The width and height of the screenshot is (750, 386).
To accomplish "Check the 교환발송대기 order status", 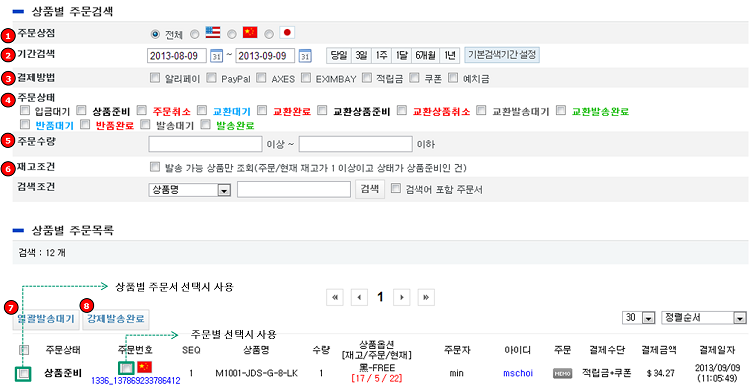I will (482, 111).
